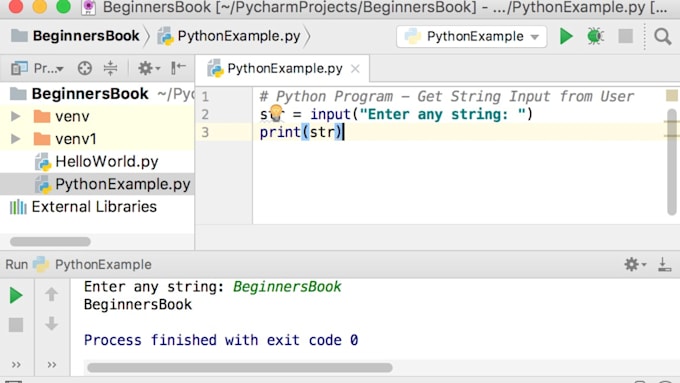Rerun PythonExample from the Run panel
The width and height of the screenshot is (680, 383).
[x=16, y=295]
